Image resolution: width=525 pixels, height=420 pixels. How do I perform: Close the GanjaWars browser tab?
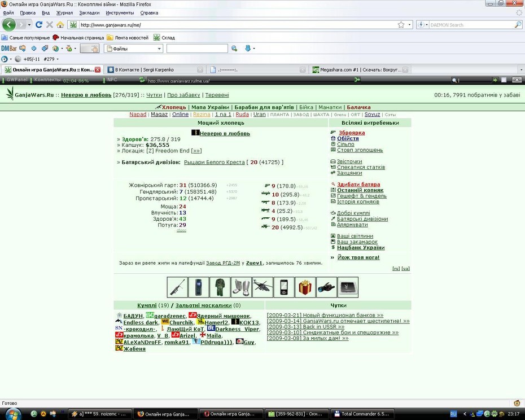point(98,69)
